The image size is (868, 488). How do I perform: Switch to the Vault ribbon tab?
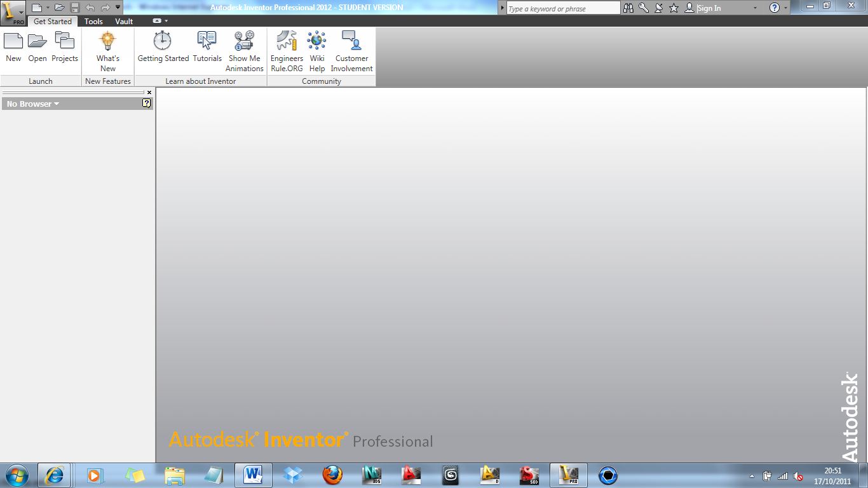click(x=124, y=22)
